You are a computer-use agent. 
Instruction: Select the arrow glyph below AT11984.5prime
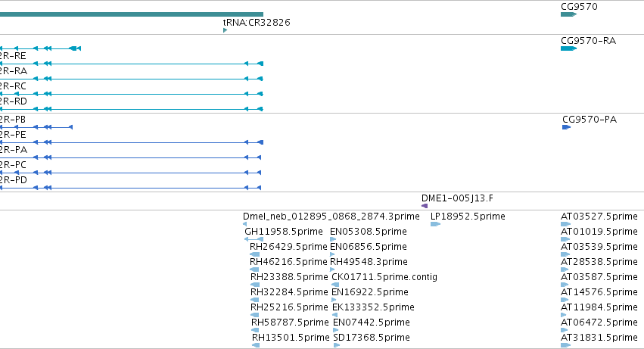(x=565, y=315)
